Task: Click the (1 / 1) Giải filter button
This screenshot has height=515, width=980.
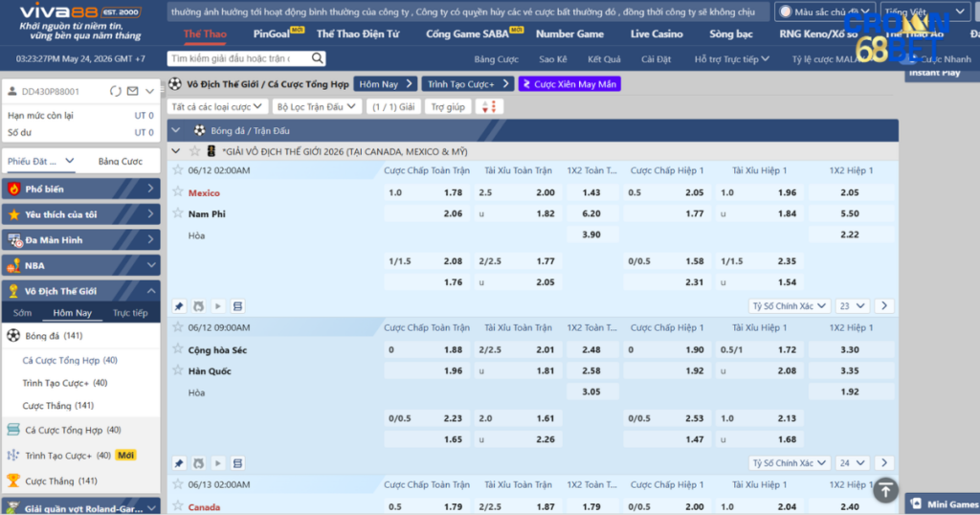Action: [x=393, y=107]
